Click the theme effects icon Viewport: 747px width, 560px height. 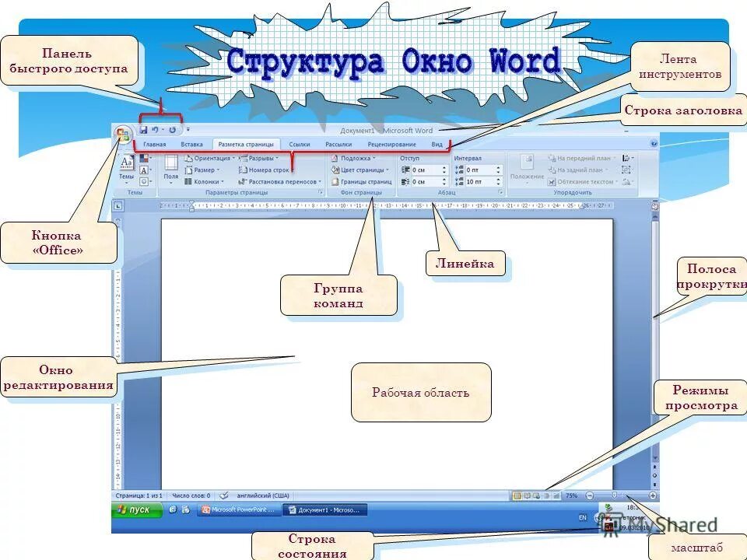coord(145,181)
